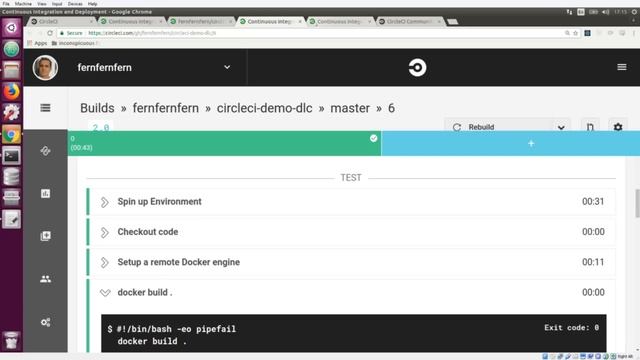Click the Exit code: 0 text
640x360 pixels.
(x=571, y=327)
